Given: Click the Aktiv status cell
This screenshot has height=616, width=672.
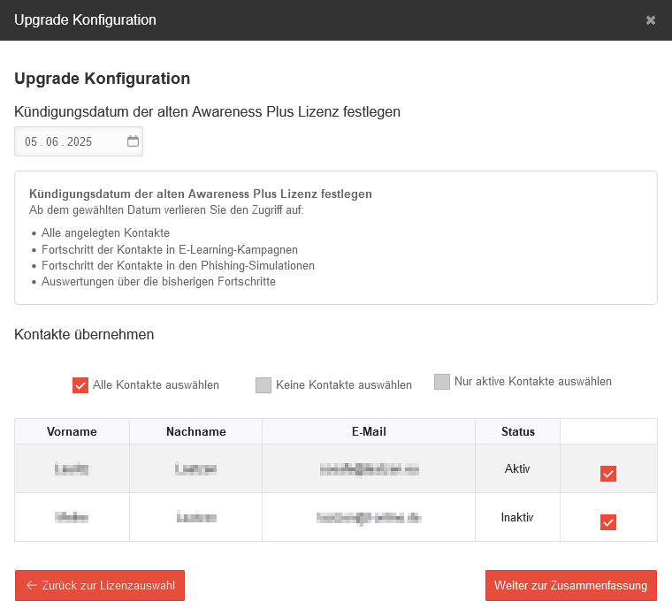Looking at the screenshot, I should [517, 468].
